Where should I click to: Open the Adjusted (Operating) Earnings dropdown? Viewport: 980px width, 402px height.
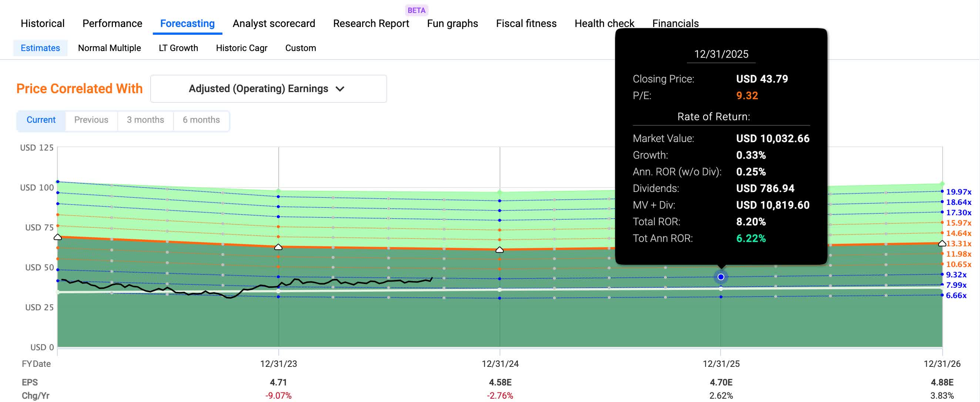pos(268,89)
